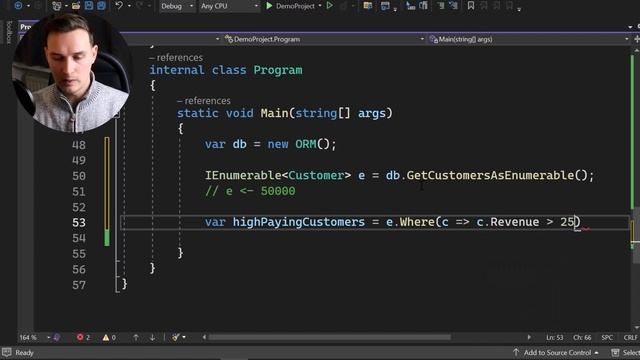This screenshot has height=360, width=640.
Task: Click the window layout toolbar icon
Action: [x=385, y=6]
